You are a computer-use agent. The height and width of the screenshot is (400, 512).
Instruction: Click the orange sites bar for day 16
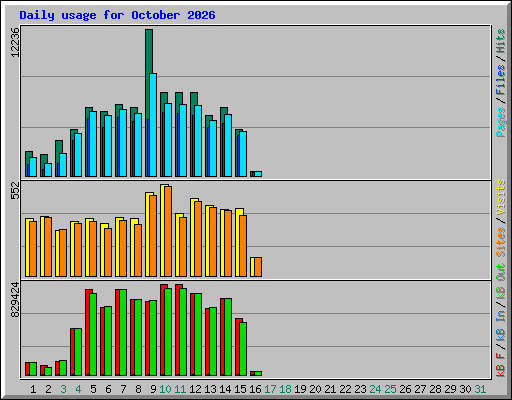[x=258, y=267]
